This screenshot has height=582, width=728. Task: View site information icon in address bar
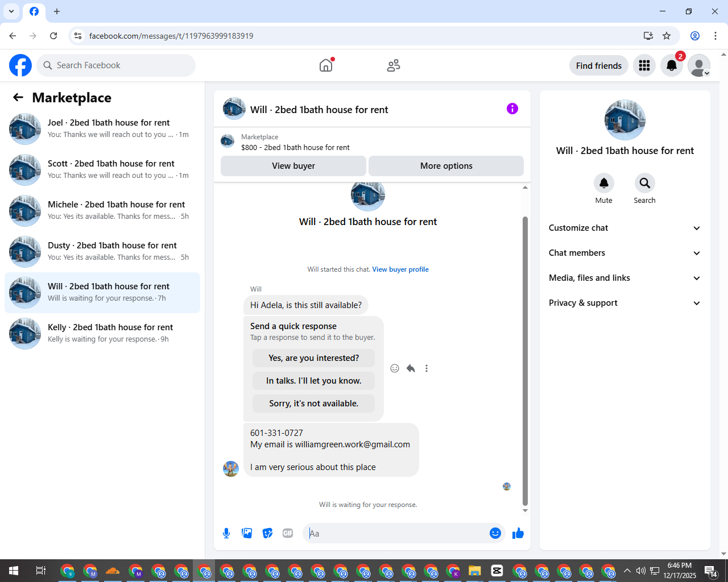click(x=78, y=36)
